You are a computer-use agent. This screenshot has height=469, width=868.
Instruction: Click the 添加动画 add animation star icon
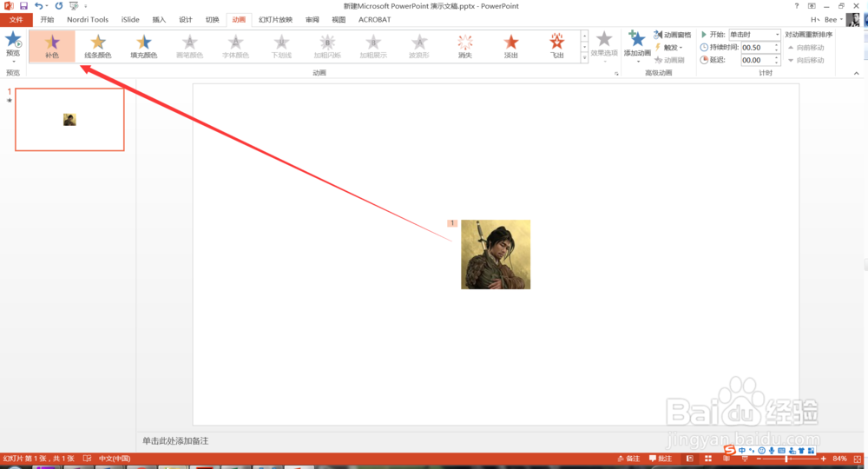click(x=637, y=39)
